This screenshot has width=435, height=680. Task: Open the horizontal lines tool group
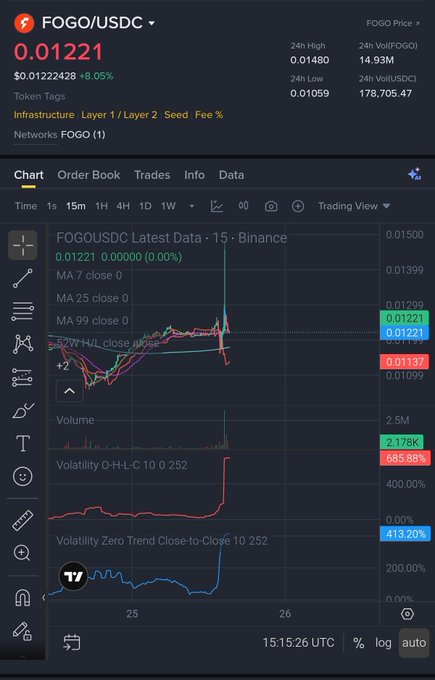[x=23, y=311]
